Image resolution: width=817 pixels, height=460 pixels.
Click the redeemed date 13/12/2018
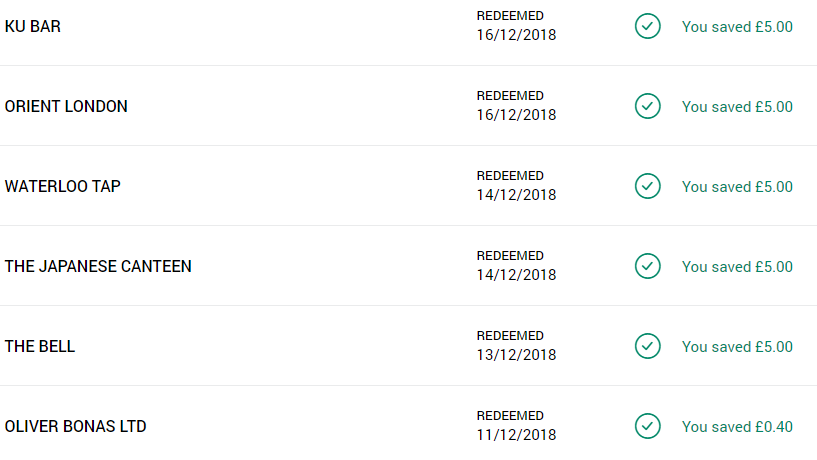[x=516, y=355]
